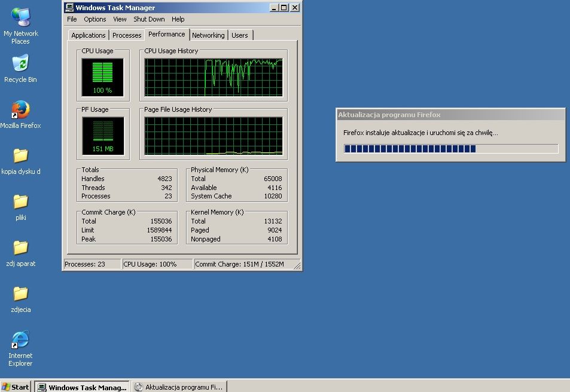The width and height of the screenshot is (570, 392).
Task: Maximize the Task Manager window
Action: pyautogui.click(x=284, y=7)
